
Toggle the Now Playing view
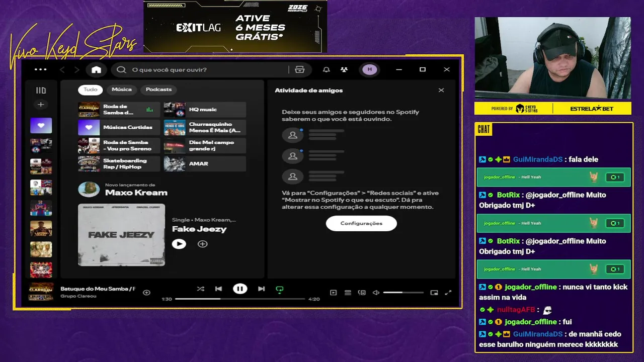click(333, 293)
